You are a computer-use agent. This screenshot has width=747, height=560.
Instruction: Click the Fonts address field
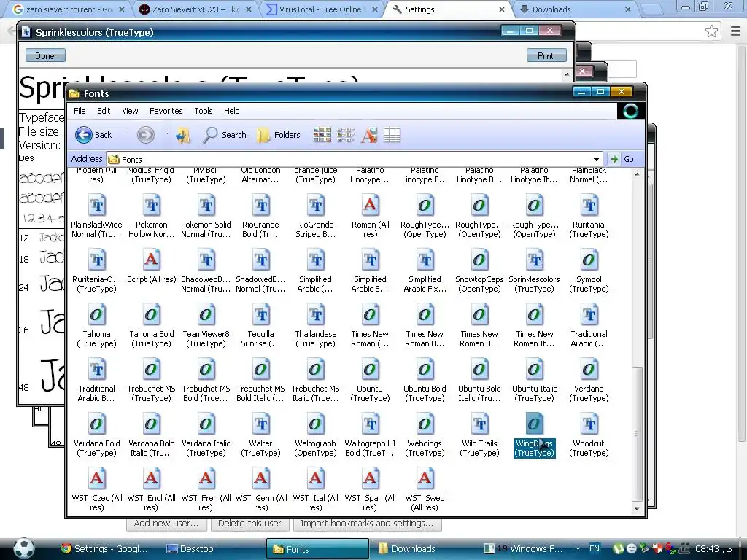point(354,159)
